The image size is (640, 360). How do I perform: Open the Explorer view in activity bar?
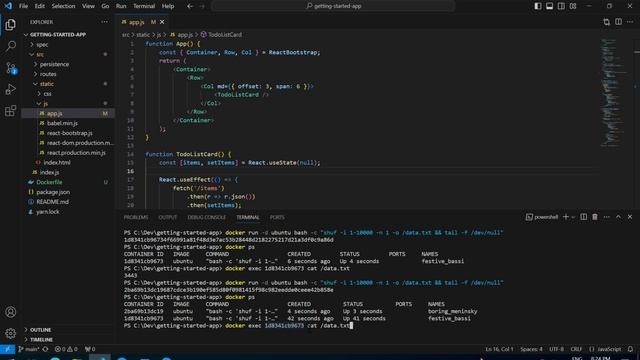[11, 25]
